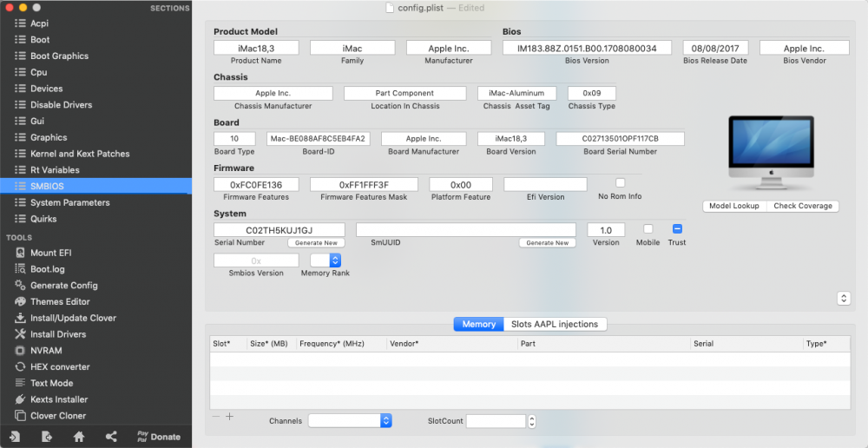This screenshot has width=868, height=448.
Task: Click the SmUUID input field
Action: coord(466,230)
